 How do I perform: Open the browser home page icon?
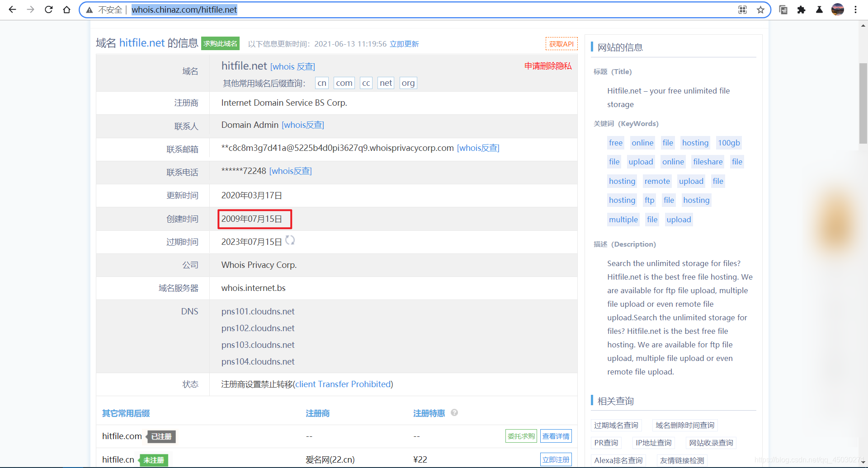(x=66, y=9)
